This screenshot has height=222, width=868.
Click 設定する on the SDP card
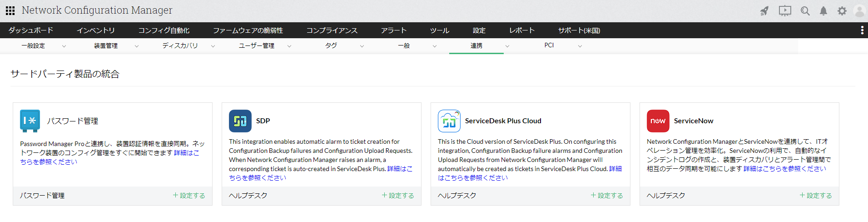[398, 196]
